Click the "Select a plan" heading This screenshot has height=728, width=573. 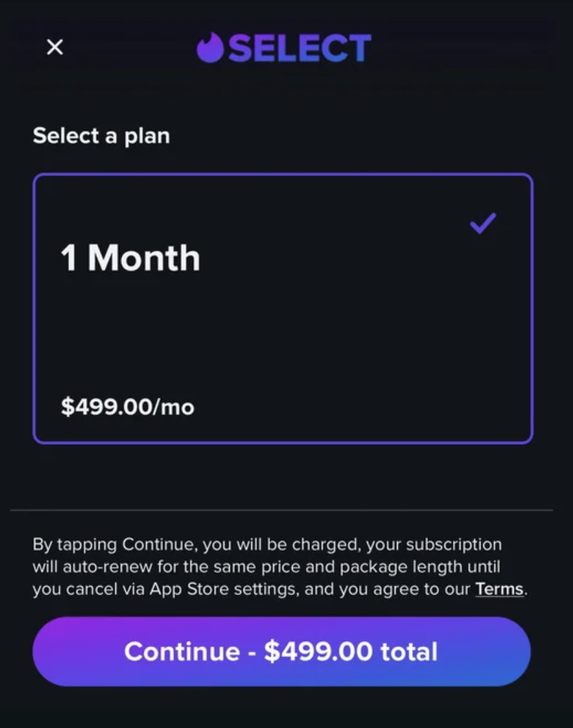coord(101,135)
